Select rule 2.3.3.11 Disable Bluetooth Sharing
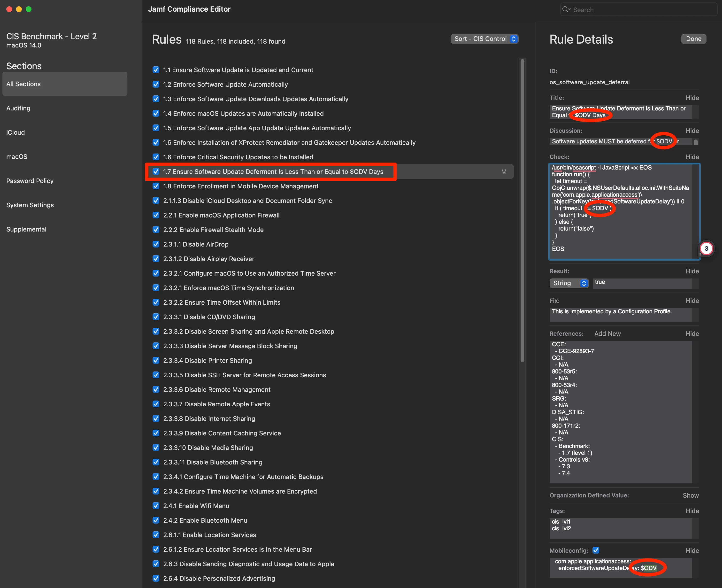The image size is (722, 588). pyautogui.click(x=213, y=462)
